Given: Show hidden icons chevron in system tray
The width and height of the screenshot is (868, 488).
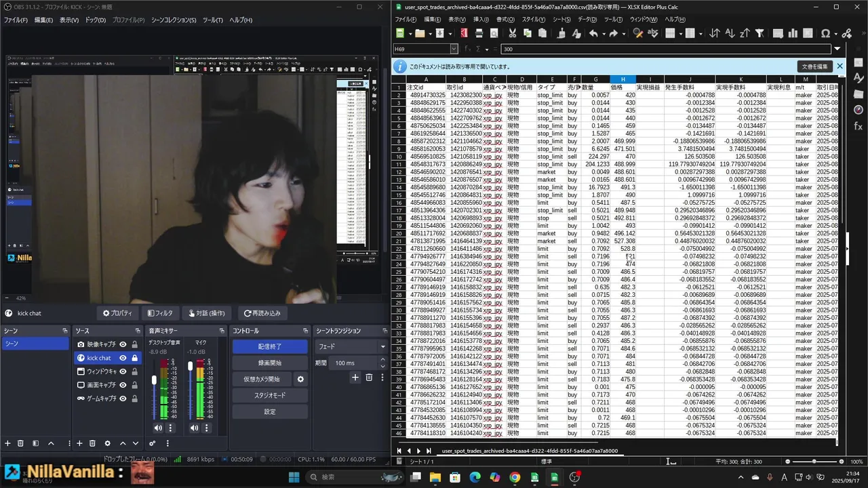Looking at the screenshot, I should tap(739, 478).
